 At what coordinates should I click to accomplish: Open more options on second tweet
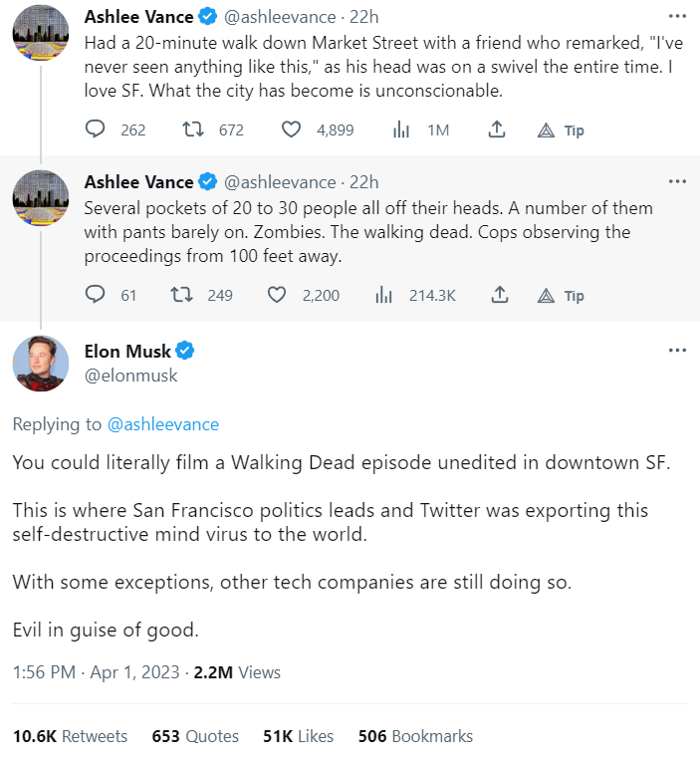(x=677, y=182)
